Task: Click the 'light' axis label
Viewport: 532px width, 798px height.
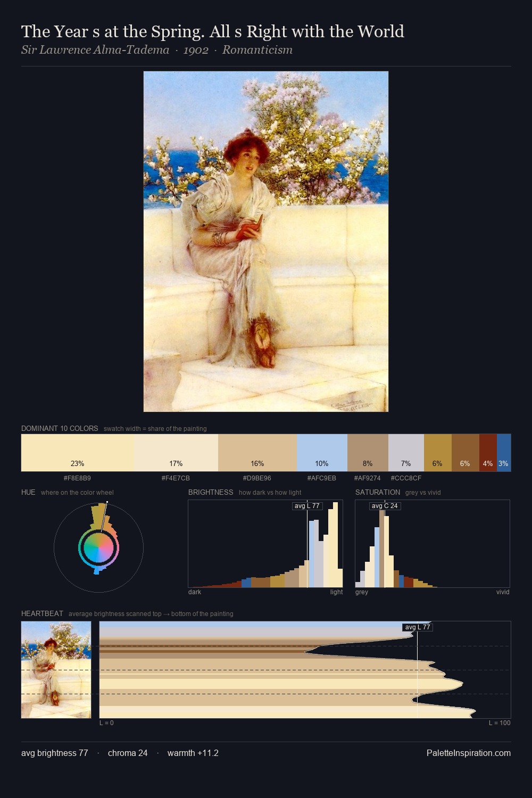Action: 337,592
